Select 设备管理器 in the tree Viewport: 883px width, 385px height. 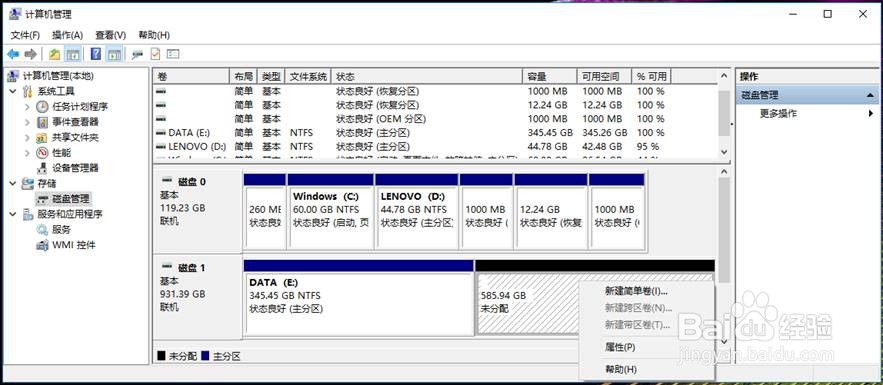point(75,168)
